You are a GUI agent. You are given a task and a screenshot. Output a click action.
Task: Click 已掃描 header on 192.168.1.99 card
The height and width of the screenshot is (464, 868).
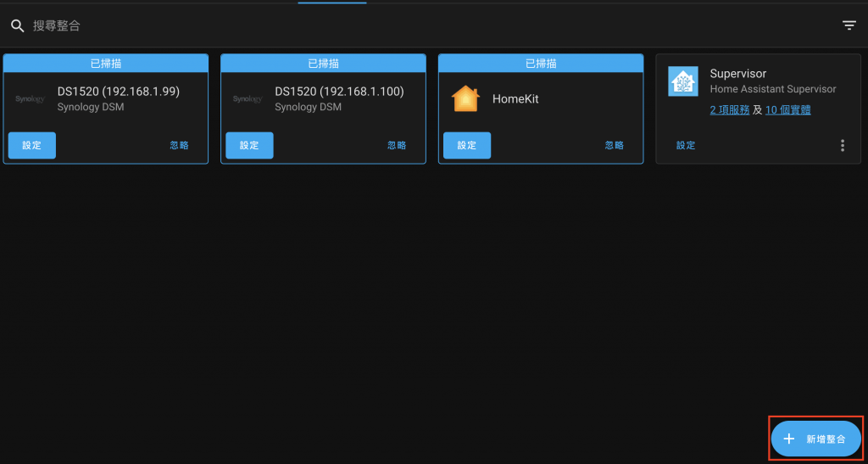(106, 64)
